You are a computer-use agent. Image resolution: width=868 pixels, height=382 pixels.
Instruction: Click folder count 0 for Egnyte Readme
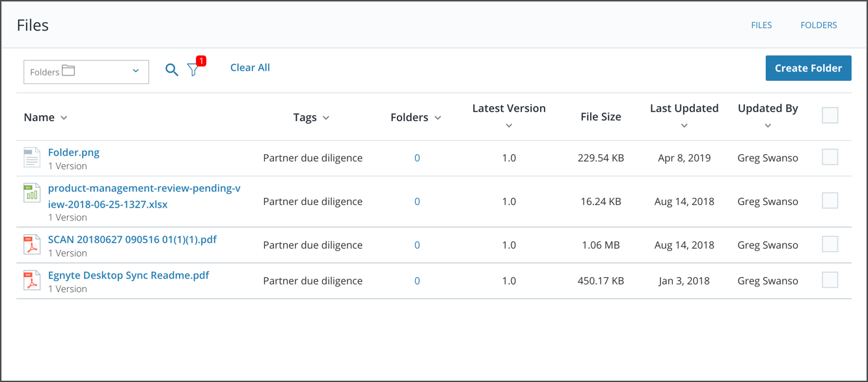click(x=417, y=281)
